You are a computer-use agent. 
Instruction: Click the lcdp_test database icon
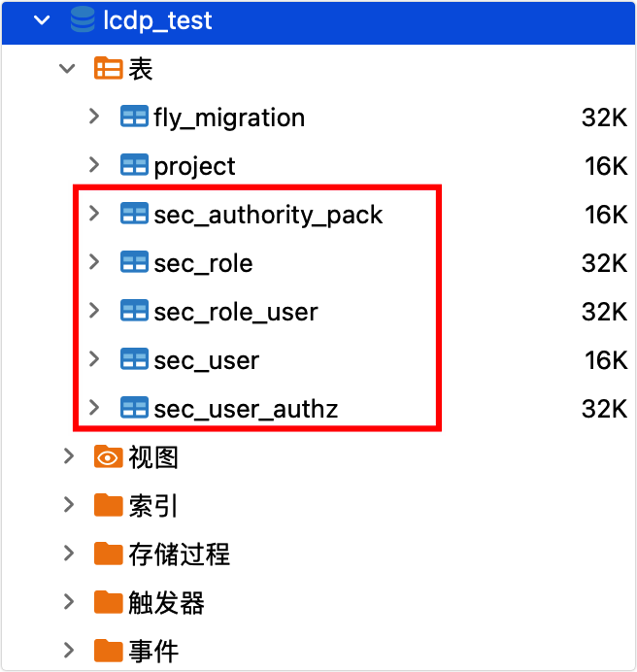tap(83, 20)
